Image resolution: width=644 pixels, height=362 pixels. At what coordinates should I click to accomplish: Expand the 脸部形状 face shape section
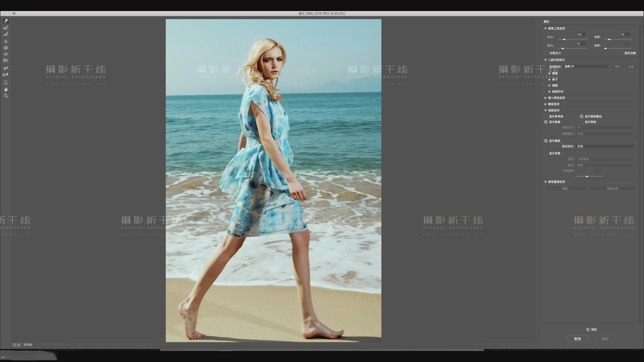click(549, 92)
